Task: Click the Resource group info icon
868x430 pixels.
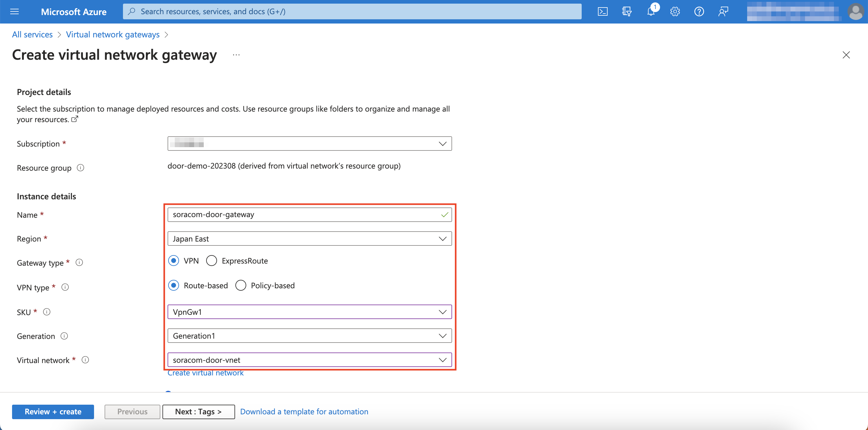Action: (80, 168)
